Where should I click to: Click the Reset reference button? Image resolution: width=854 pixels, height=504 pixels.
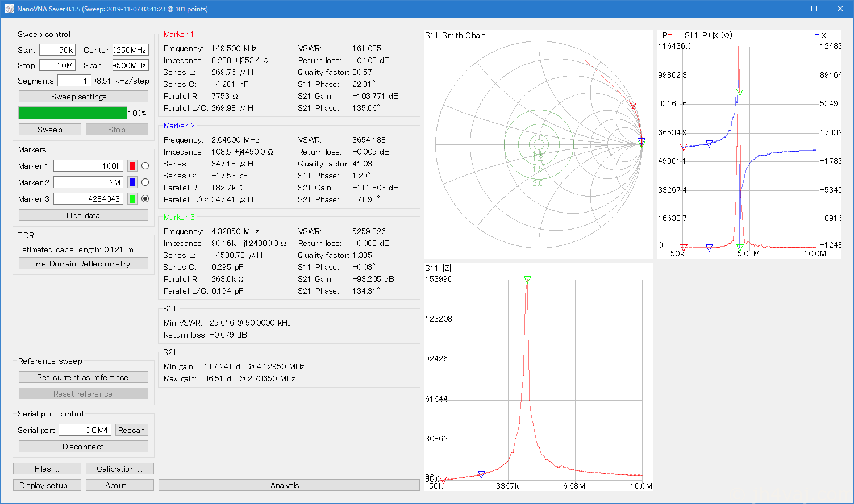coord(83,394)
